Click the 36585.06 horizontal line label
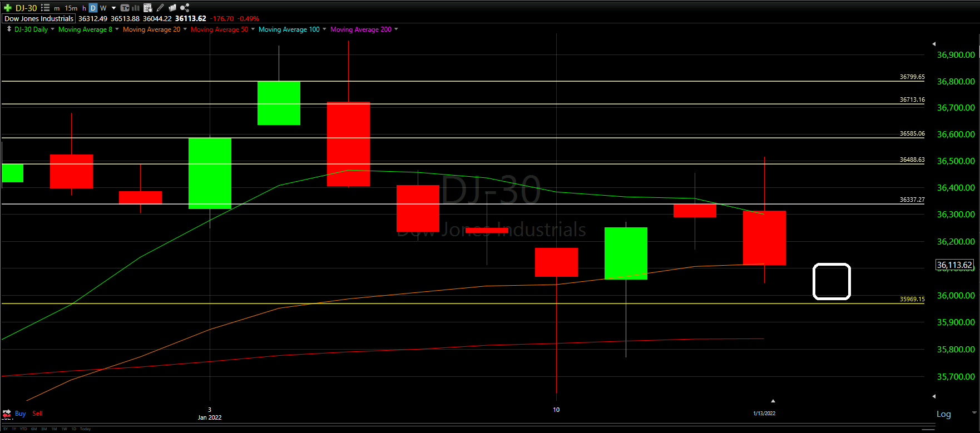 [912, 134]
